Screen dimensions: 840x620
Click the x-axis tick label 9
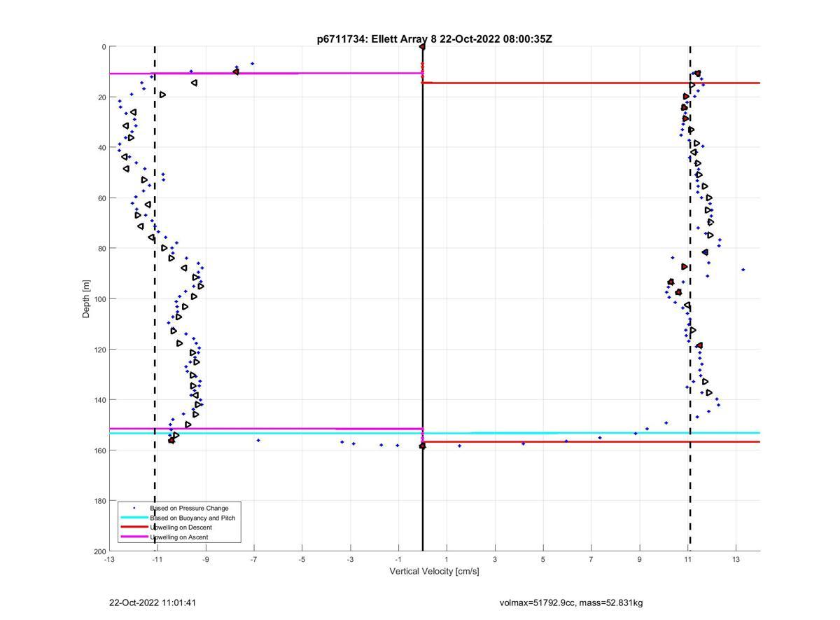tap(639, 560)
